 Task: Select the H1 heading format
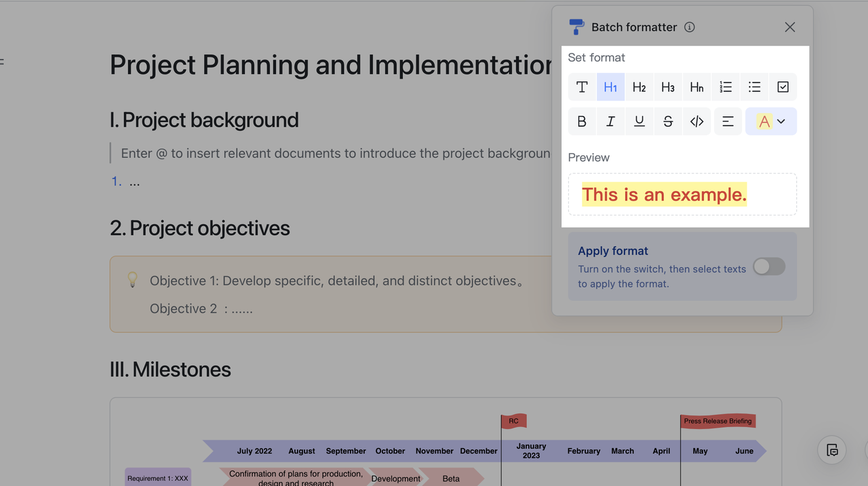click(610, 87)
